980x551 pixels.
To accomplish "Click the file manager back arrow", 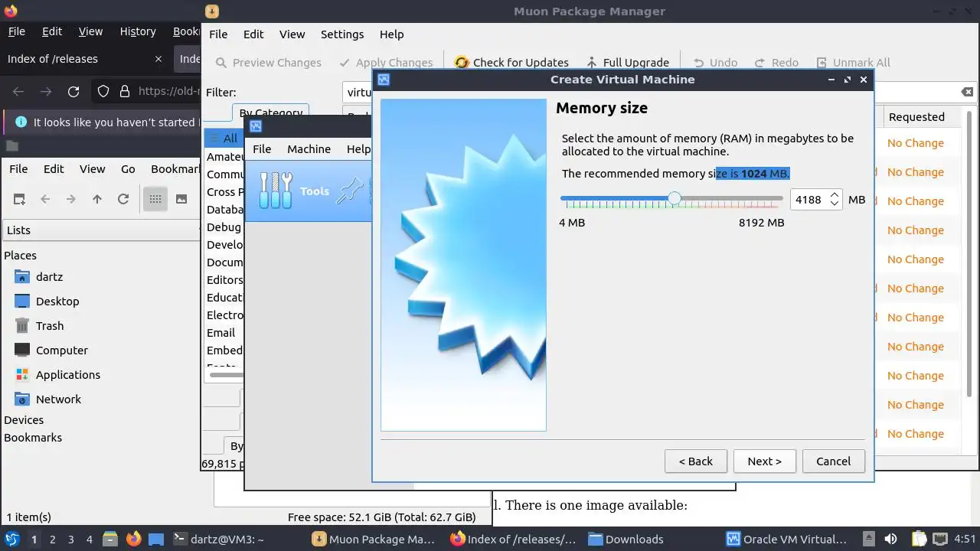I will click(45, 199).
